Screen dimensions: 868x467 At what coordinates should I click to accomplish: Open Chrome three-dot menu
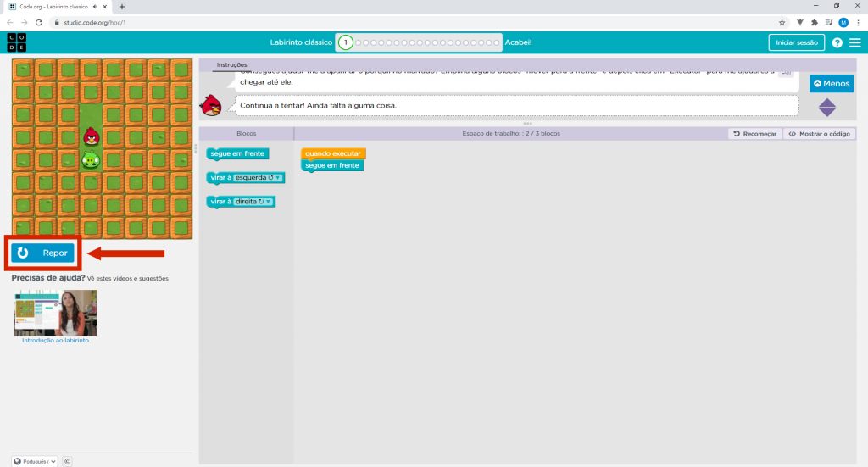859,23
